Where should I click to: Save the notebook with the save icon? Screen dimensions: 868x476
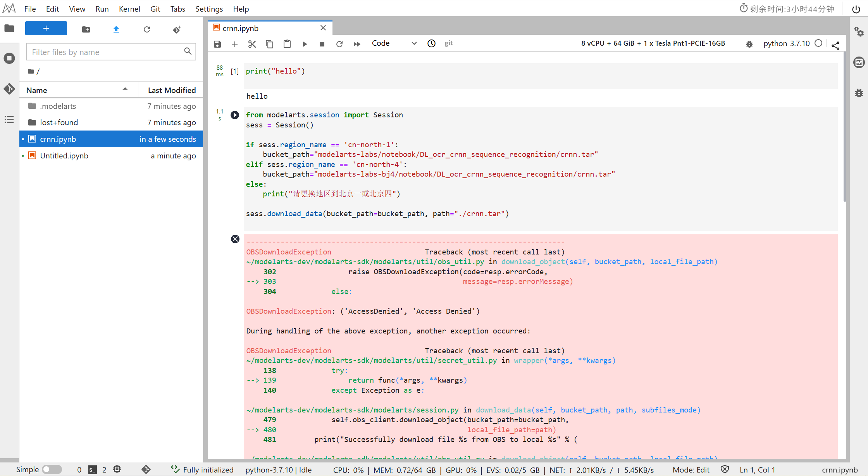(217, 44)
